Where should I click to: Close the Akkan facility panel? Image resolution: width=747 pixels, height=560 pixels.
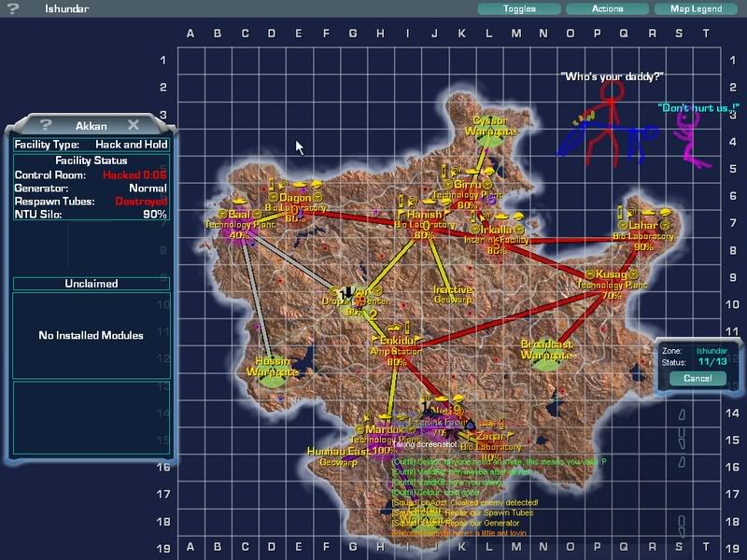click(134, 125)
